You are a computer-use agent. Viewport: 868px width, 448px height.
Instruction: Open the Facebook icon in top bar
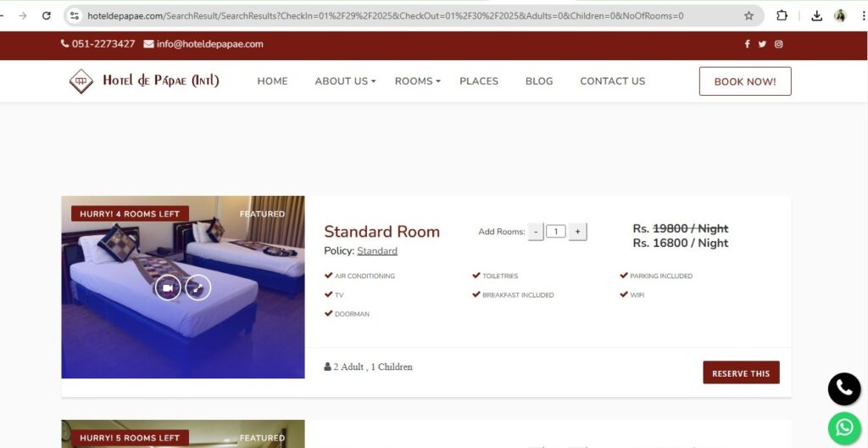point(747,44)
